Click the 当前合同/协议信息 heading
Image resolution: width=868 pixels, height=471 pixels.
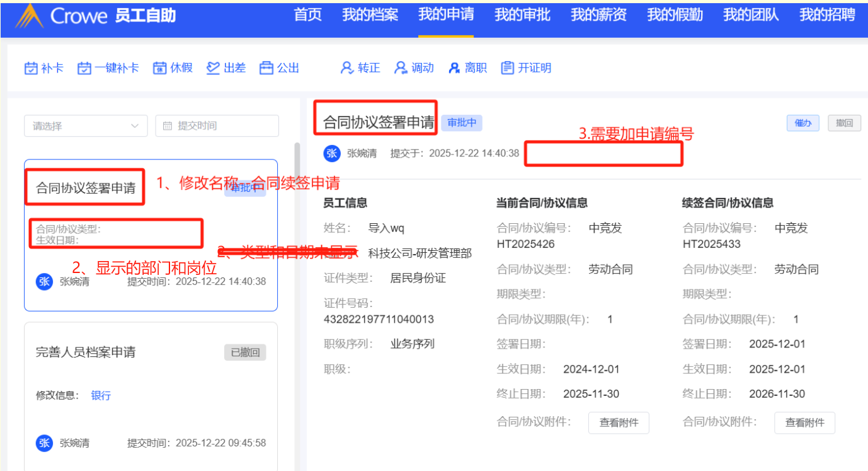(x=542, y=203)
